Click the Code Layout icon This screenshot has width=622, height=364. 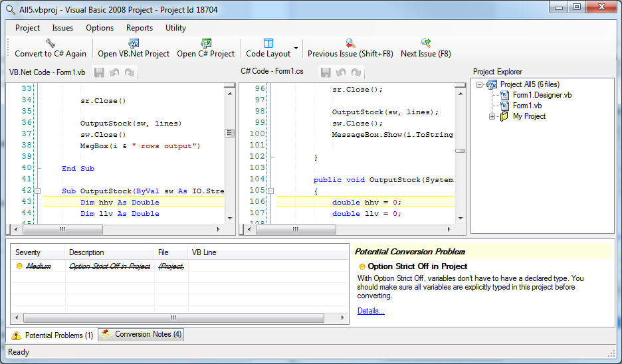268,43
